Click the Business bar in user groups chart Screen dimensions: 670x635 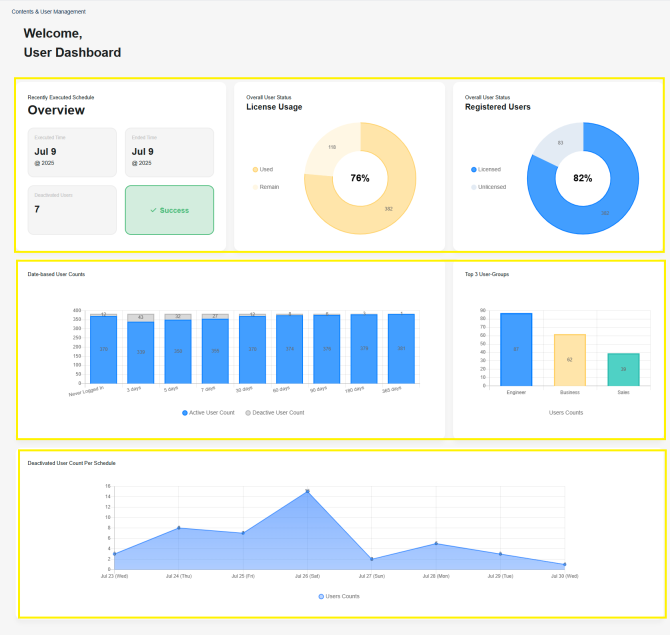click(570, 360)
